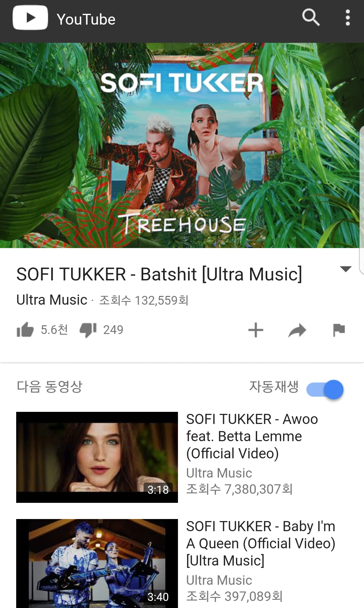Open the Ultra Music channel under title

point(52,300)
